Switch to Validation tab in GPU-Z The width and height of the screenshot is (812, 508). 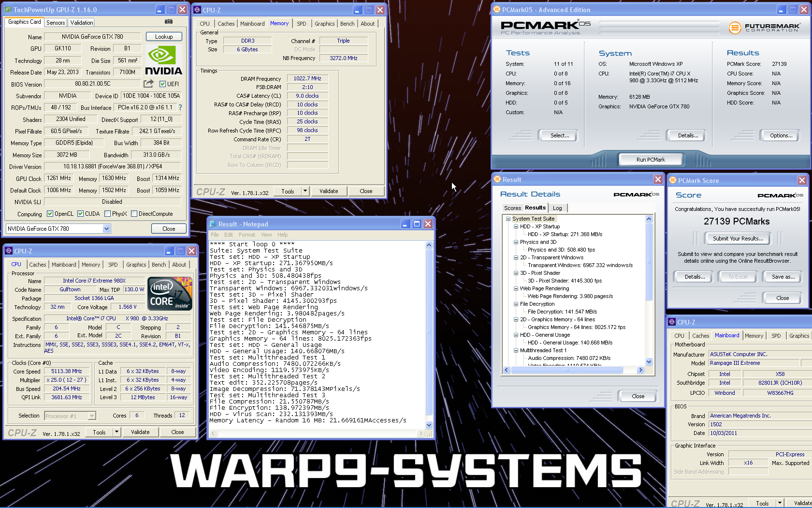tap(82, 23)
